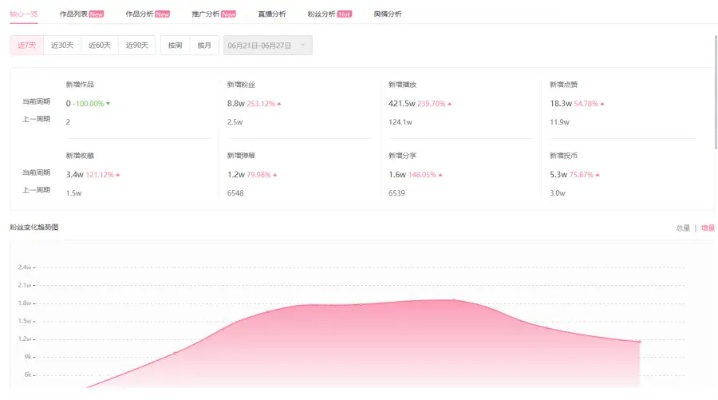Image resolution: width=718 pixels, height=400 pixels.
Task: Switch the chart to 总量 view
Action: coord(683,228)
